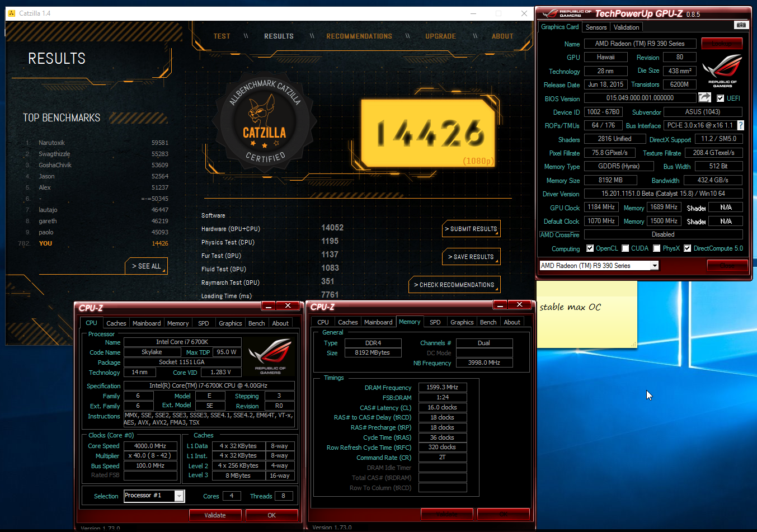Image resolution: width=757 pixels, height=532 pixels.
Task: Click Physics Test (CPU) result row
Action: point(271,242)
